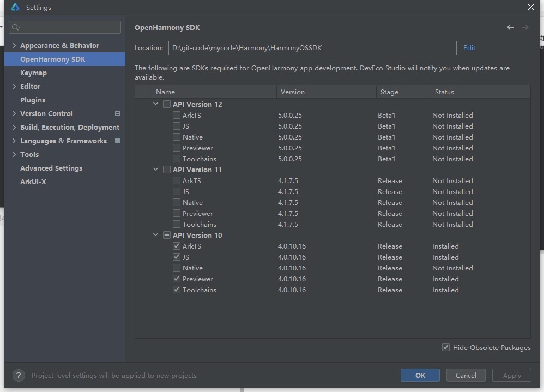Expand Appearance & Behavior section
Screen dimensions: 544x392
14,45
